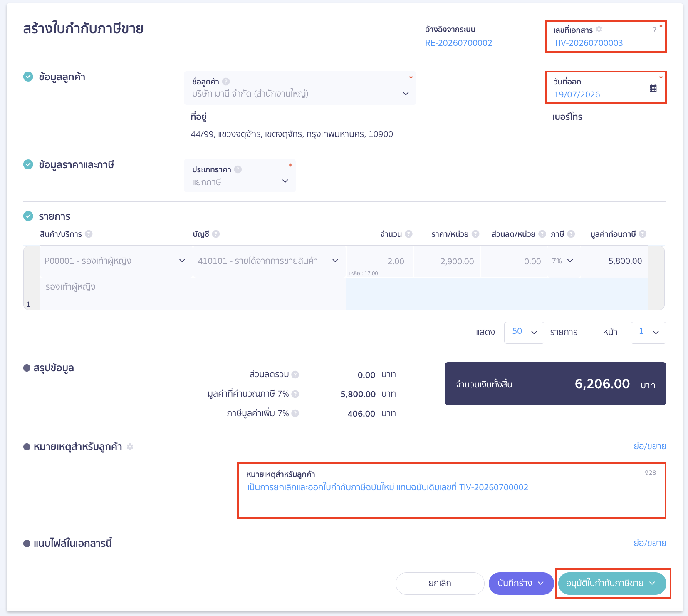Click the customer notes text area

coord(451,490)
